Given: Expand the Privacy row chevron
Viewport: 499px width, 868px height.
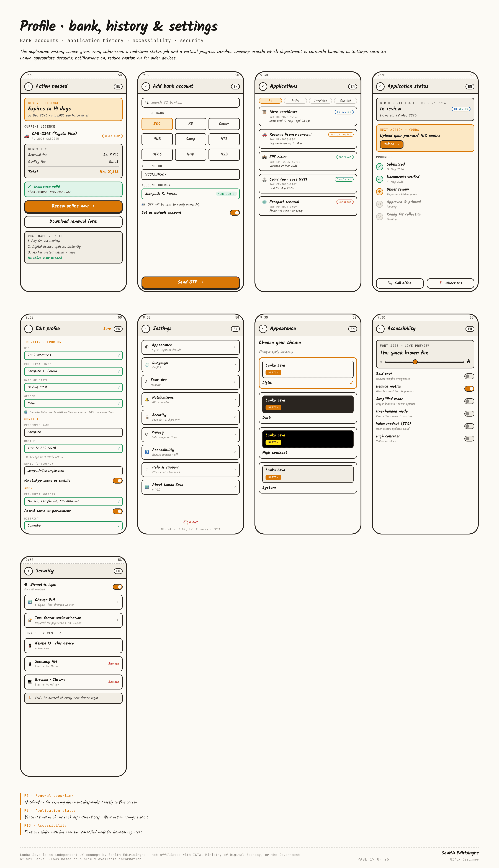Looking at the screenshot, I should [x=235, y=434].
